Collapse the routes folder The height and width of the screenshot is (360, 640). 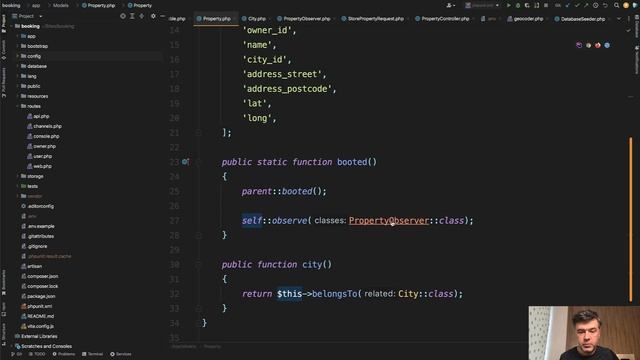click(17, 106)
